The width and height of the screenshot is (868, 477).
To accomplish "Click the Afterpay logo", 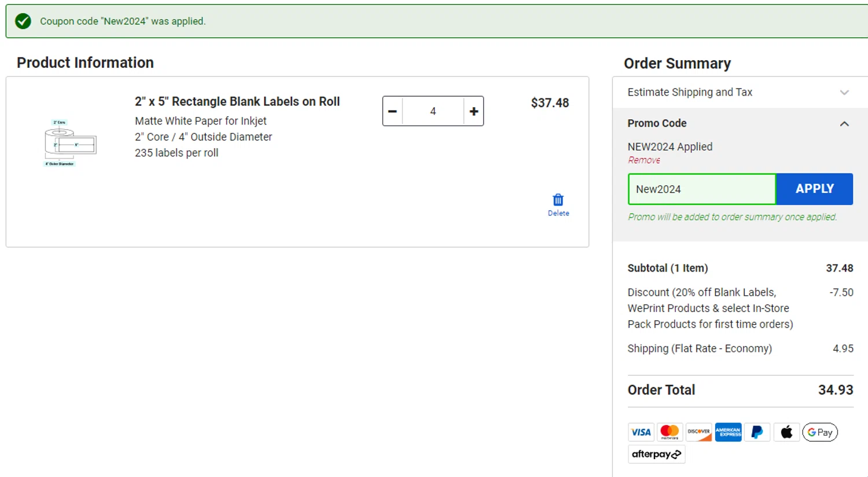I will [x=656, y=454].
